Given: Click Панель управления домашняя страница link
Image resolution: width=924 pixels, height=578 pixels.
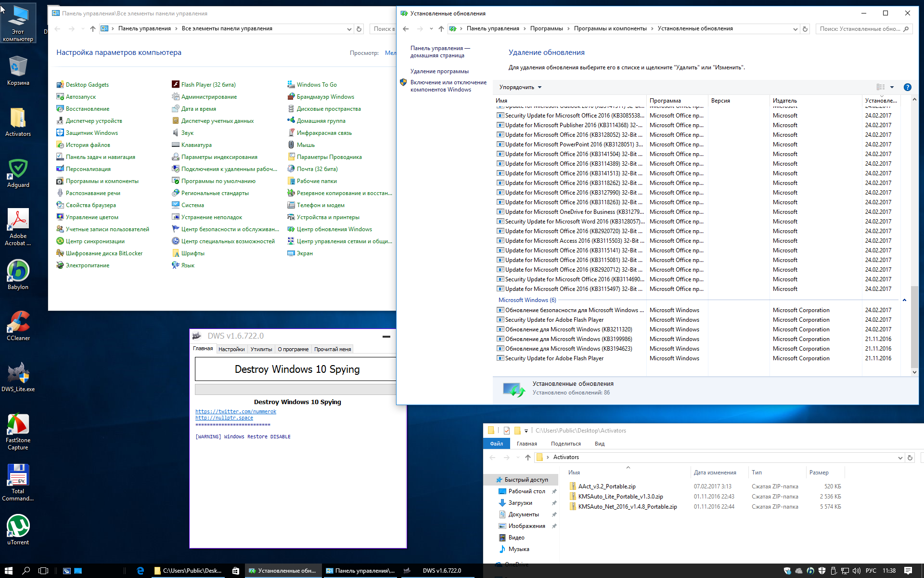Looking at the screenshot, I should [x=440, y=52].
